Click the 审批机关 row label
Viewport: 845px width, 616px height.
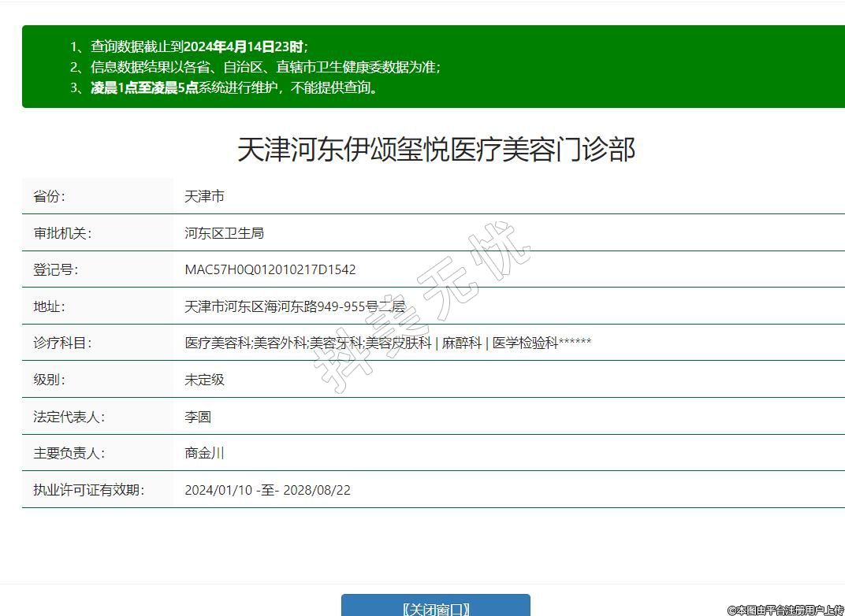[62, 233]
